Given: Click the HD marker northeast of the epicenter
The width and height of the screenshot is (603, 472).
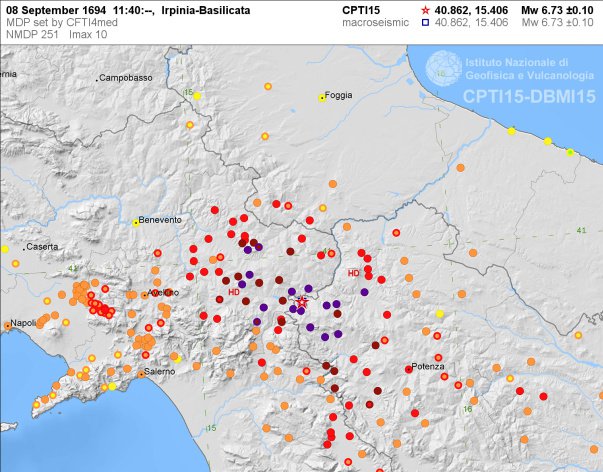Looking at the screenshot, I should 353,273.
